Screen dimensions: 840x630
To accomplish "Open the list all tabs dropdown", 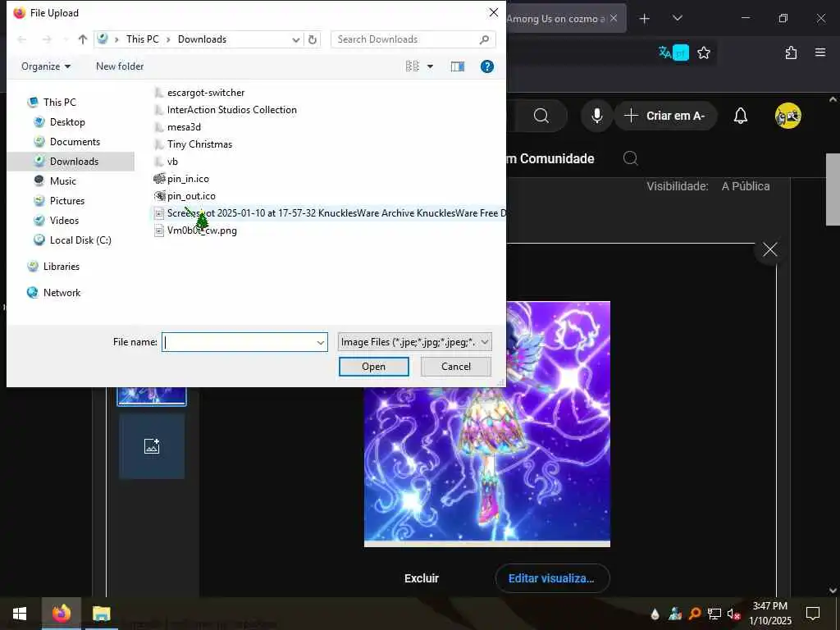I will [677, 18].
